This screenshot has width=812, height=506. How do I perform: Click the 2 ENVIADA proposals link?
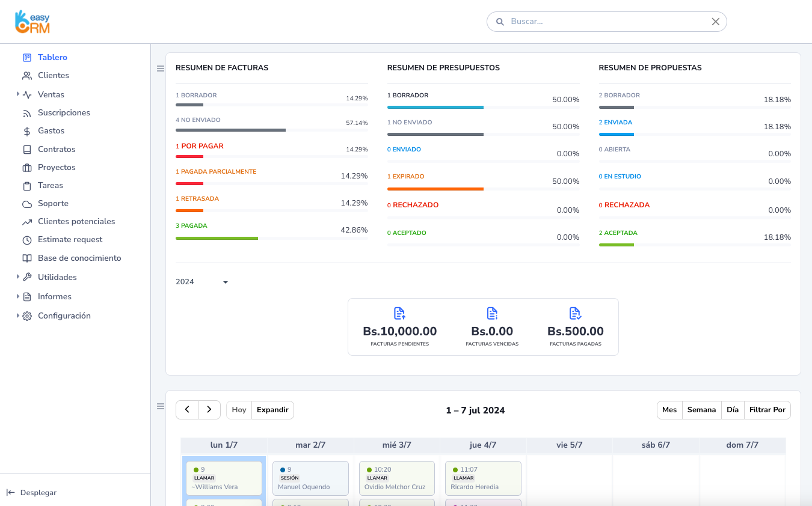616,123
